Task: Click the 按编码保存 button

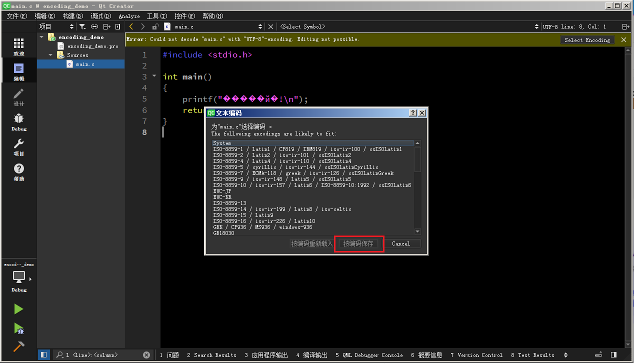Action: coord(358,243)
